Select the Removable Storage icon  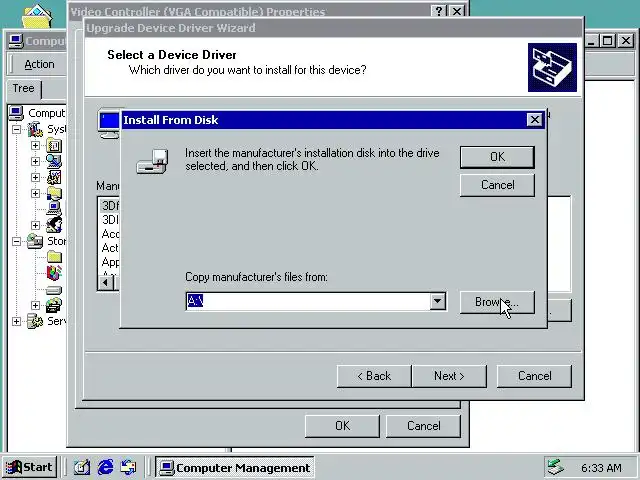[x=54, y=305]
